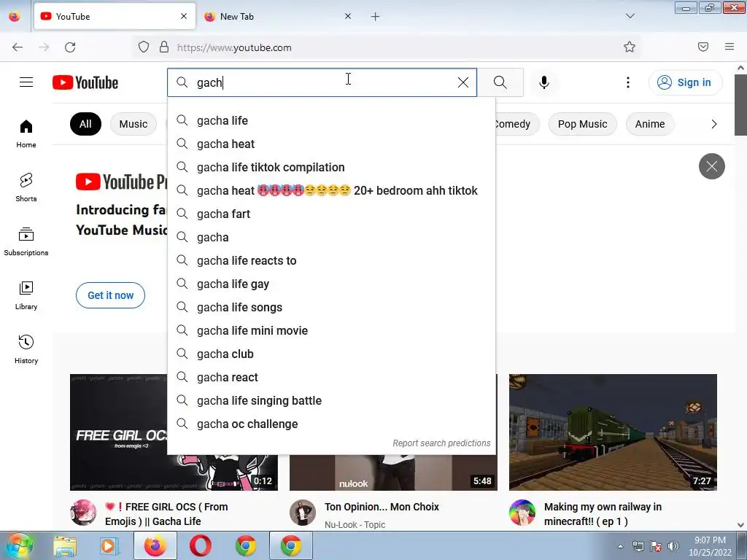Open Shorts in the sidebar
This screenshot has width=747, height=560.
coord(26,187)
